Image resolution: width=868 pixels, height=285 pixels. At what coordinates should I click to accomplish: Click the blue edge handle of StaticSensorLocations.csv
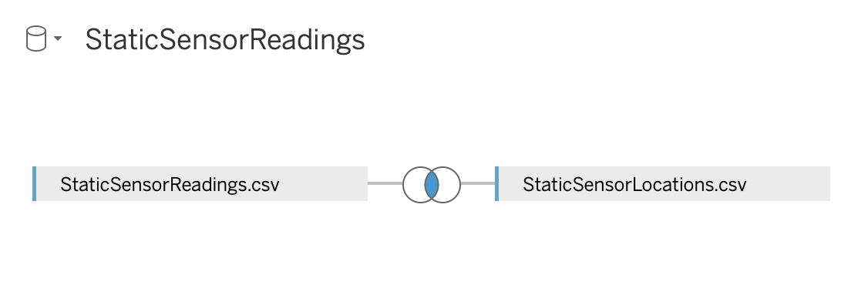[496, 184]
